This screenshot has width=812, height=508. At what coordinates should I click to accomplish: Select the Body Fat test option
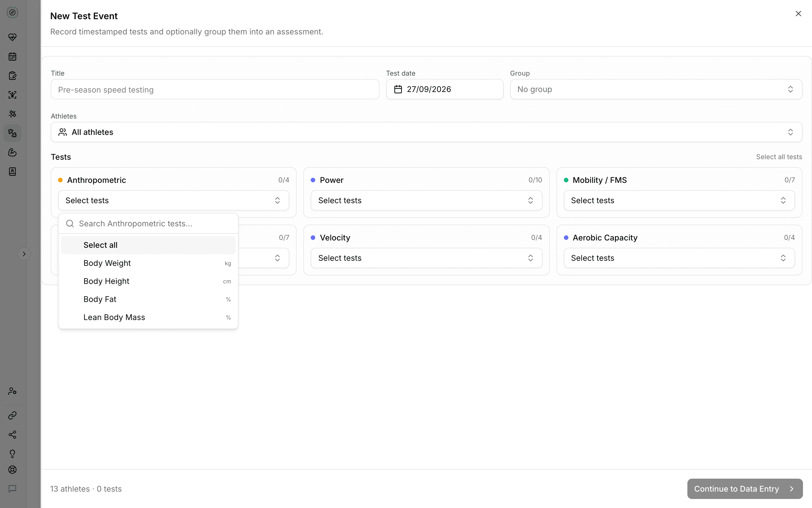tap(148, 299)
